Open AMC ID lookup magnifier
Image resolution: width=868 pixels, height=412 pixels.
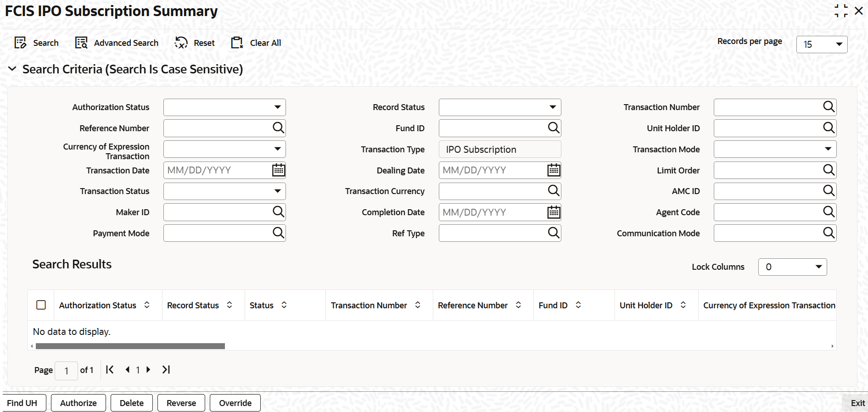coord(829,191)
